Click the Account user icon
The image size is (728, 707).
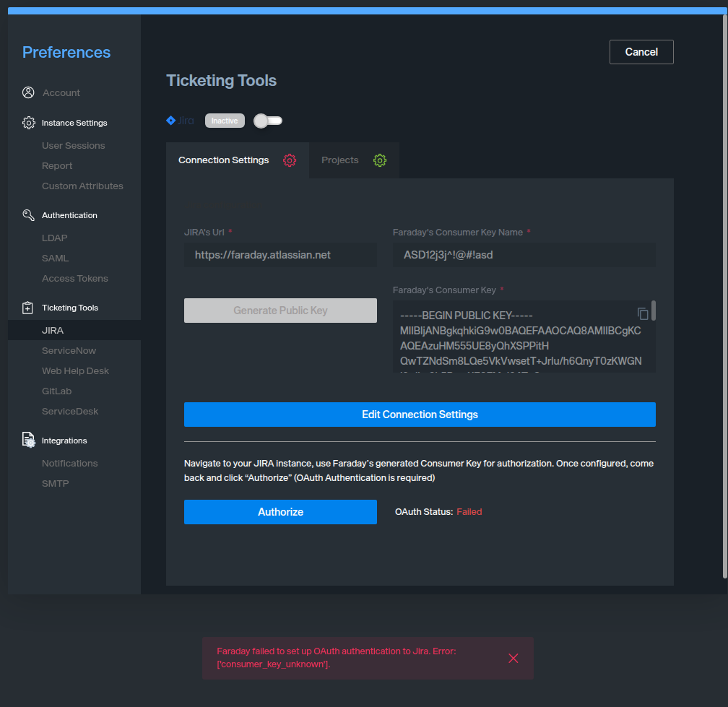(28, 92)
